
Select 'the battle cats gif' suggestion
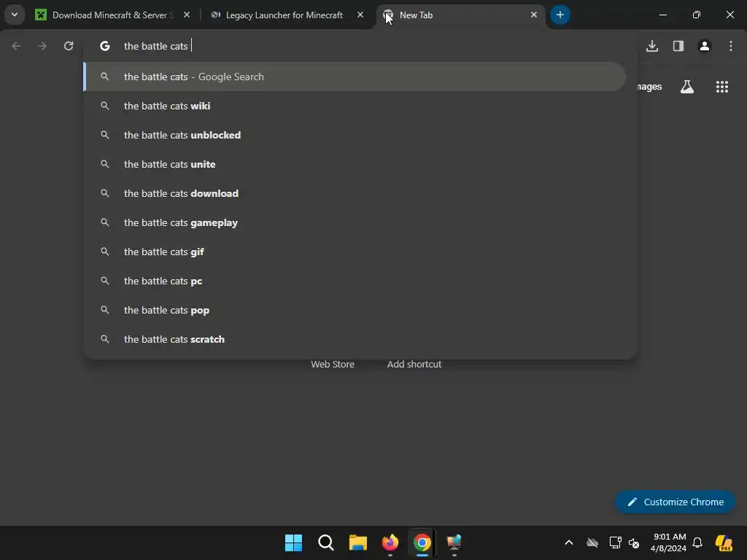coord(355,252)
